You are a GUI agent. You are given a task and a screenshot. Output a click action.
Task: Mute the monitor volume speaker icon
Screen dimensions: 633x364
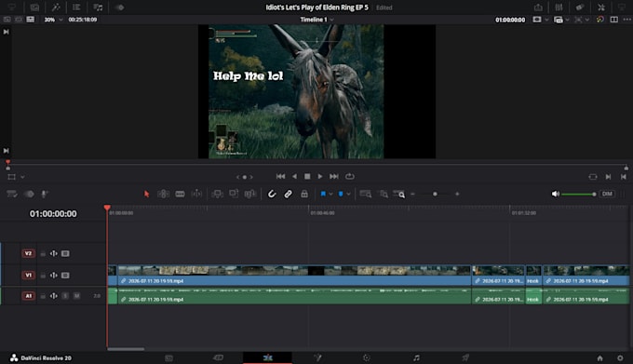pos(556,195)
